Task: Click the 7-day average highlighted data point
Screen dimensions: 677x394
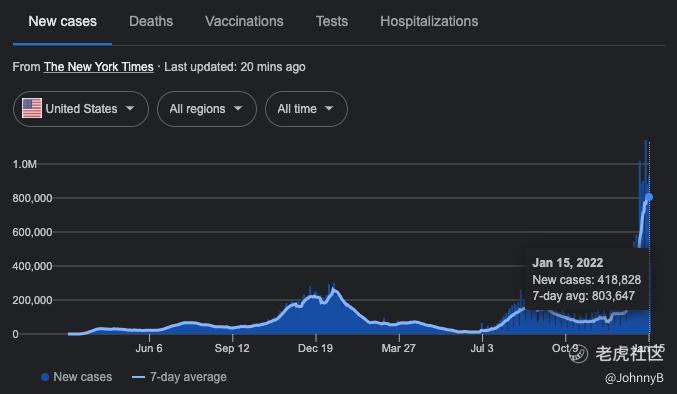Action: coord(649,197)
